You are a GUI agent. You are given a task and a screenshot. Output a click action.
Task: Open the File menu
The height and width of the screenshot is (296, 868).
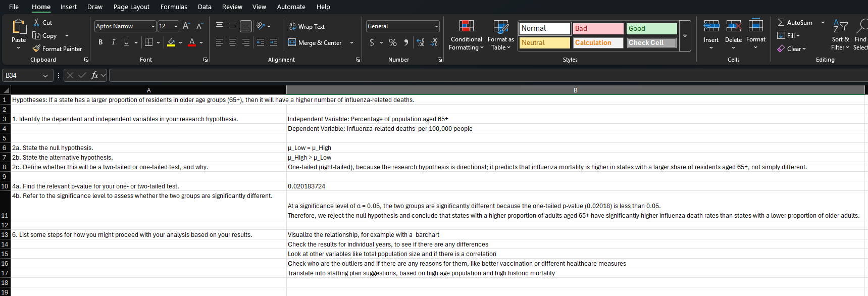tap(14, 7)
